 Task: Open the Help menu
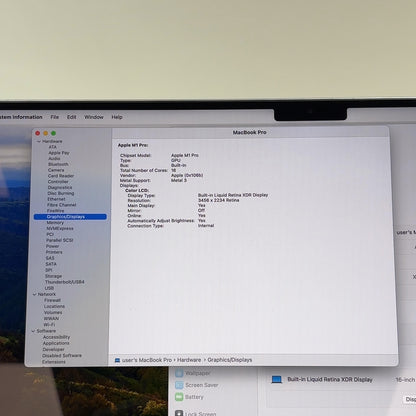pos(117,117)
